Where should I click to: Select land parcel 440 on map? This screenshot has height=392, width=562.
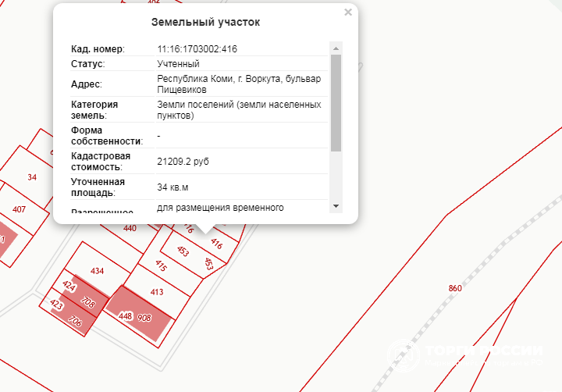pyautogui.click(x=130, y=228)
